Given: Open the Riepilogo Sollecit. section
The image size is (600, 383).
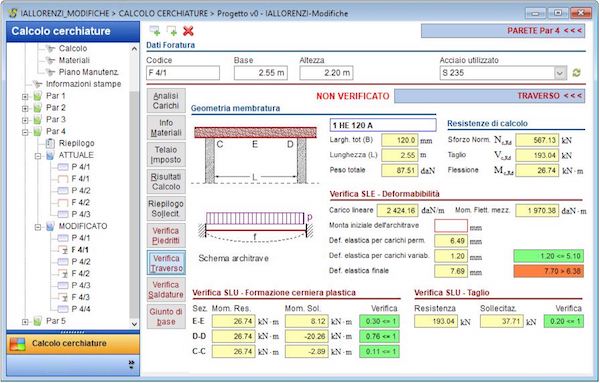Looking at the screenshot, I should point(166,209).
